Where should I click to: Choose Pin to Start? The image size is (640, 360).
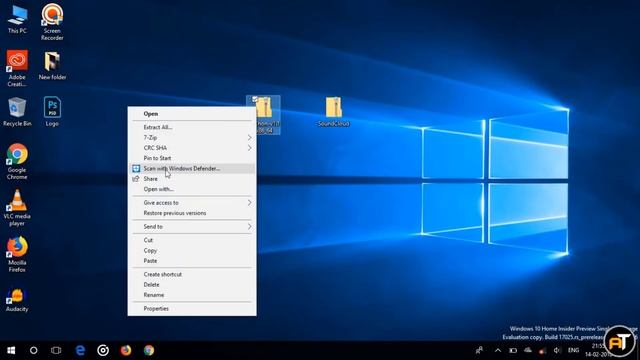[x=192, y=158]
